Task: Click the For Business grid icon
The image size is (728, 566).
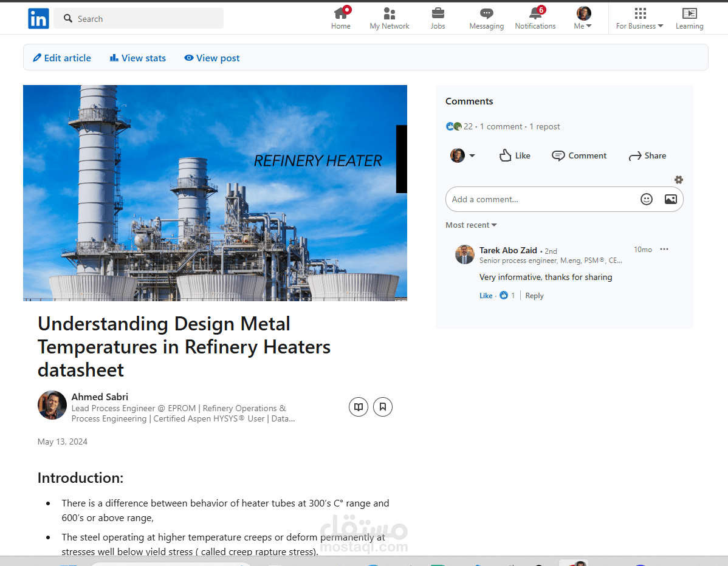Action: (640, 13)
